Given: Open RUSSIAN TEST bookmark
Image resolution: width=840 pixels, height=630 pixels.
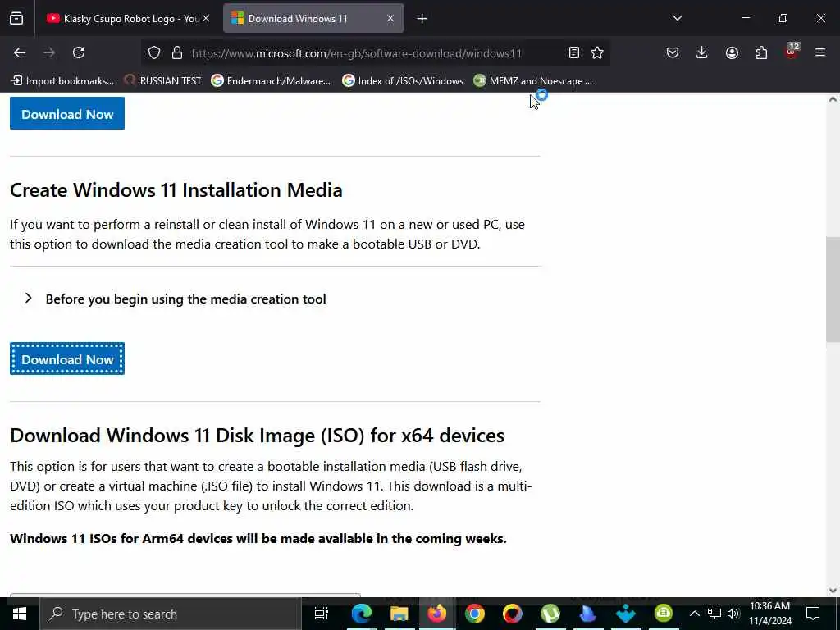Looking at the screenshot, I should [x=162, y=81].
